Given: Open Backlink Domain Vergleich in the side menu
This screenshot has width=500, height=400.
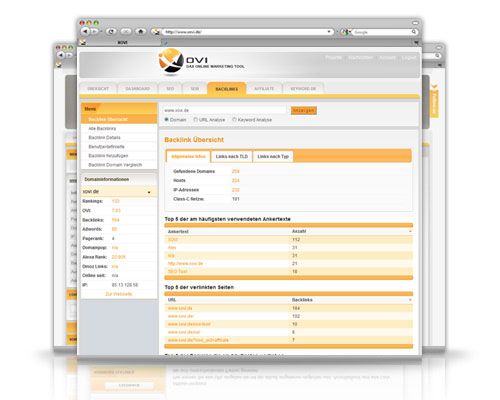Looking at the screenshot, I should click(x=119, y=165).
